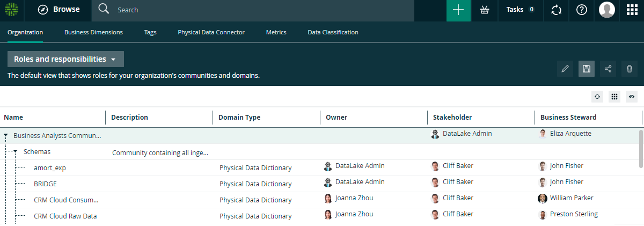Click the green plus create button
Viewport: 644px width, 226px height.
click(458, 10)
